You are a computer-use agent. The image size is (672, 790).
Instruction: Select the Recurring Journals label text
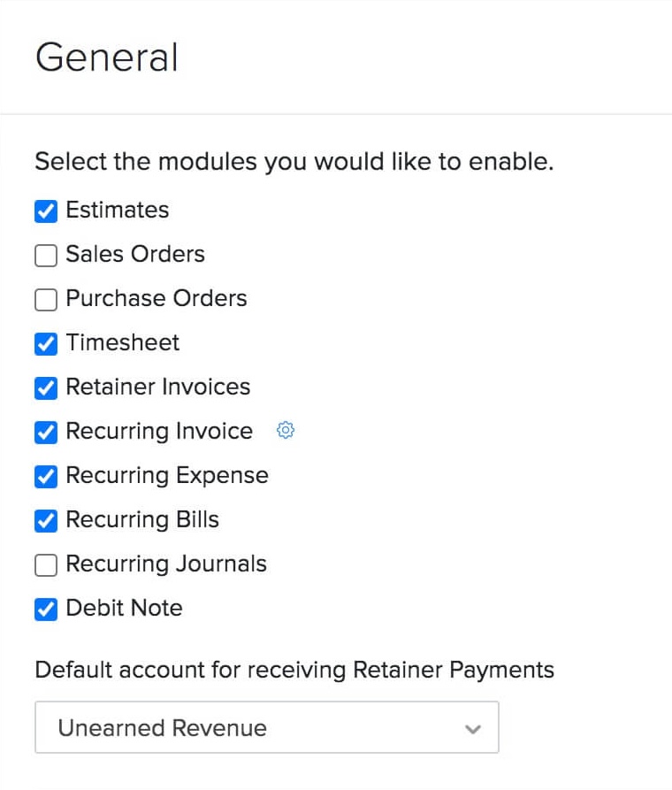(x=166, y=564)
